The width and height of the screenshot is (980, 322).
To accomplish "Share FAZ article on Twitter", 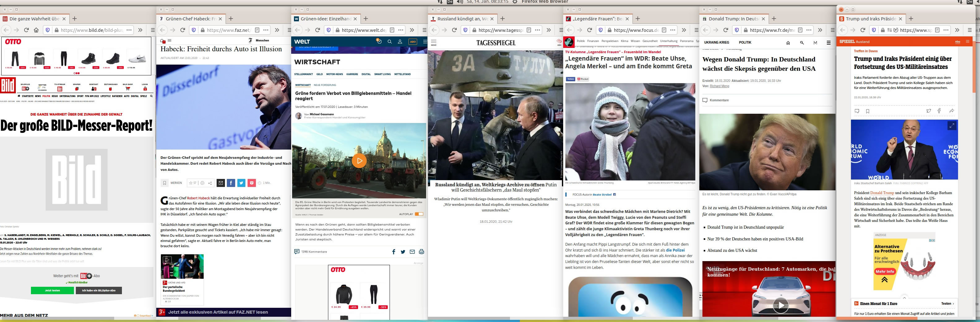I will (241, 183).
